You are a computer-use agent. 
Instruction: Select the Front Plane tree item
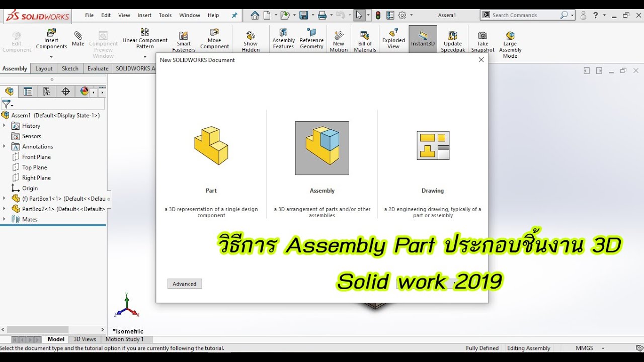(36, 157)
